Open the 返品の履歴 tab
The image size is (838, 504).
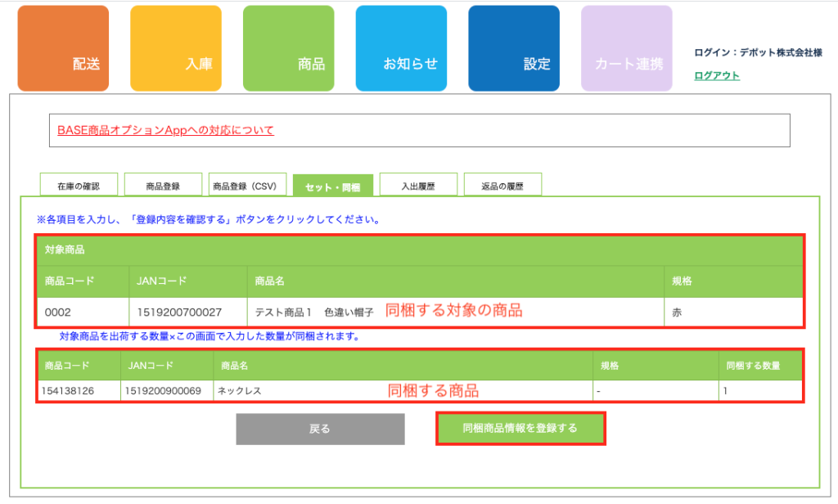(502, 186)
